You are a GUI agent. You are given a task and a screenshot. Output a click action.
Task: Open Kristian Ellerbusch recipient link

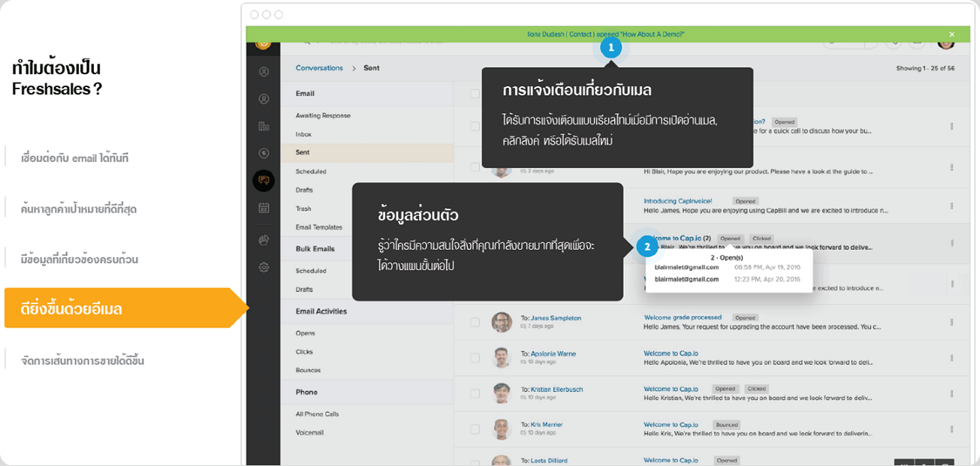tap(556, 389)
